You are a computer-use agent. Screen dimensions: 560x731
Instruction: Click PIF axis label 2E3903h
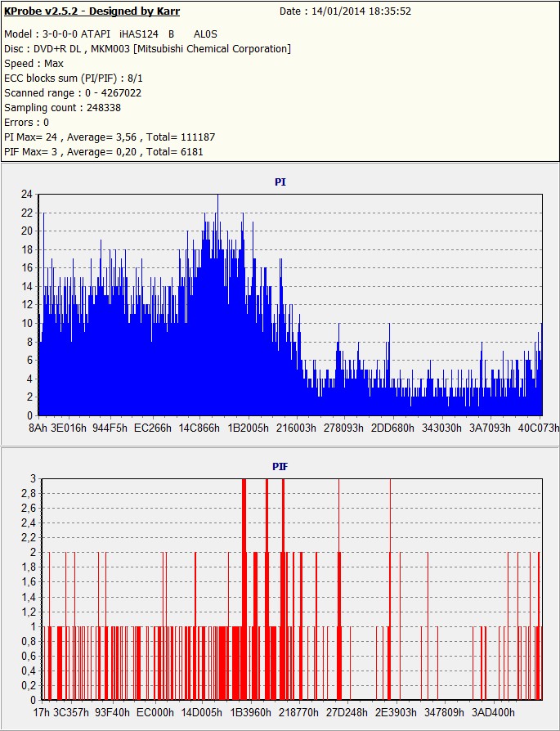(x=396, y=712)
